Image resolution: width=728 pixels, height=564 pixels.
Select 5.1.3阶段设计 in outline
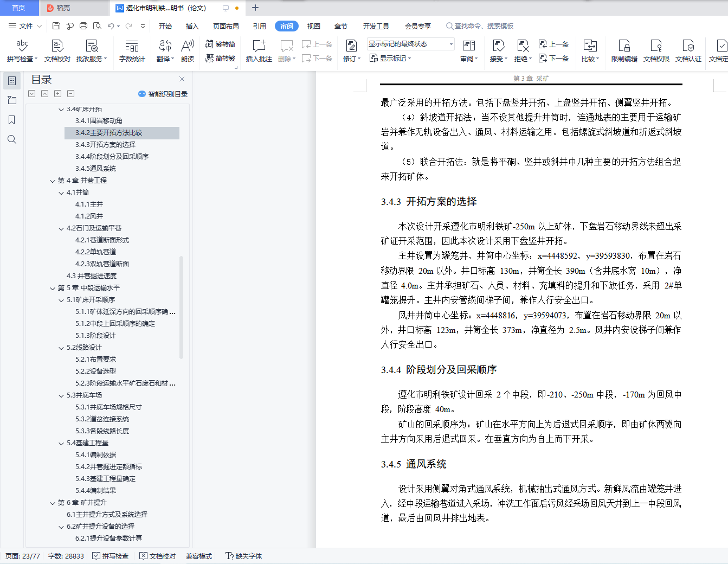pyautogui.click(x=95, y=336)
